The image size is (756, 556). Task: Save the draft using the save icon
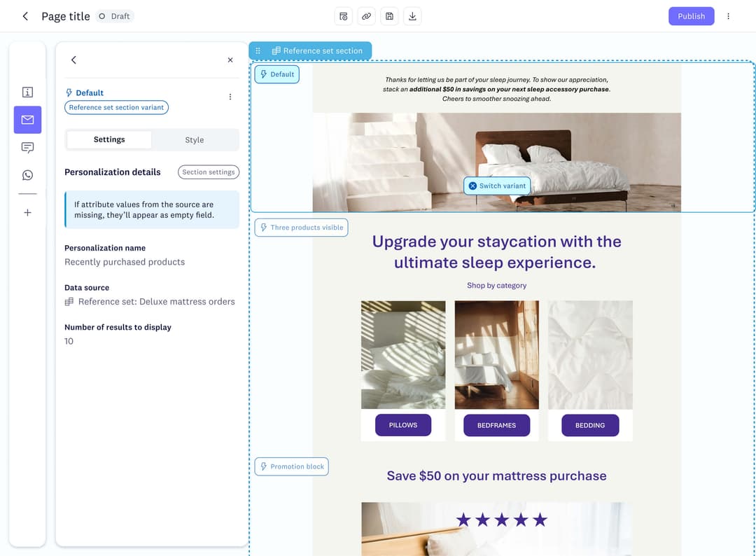[389, 15]
